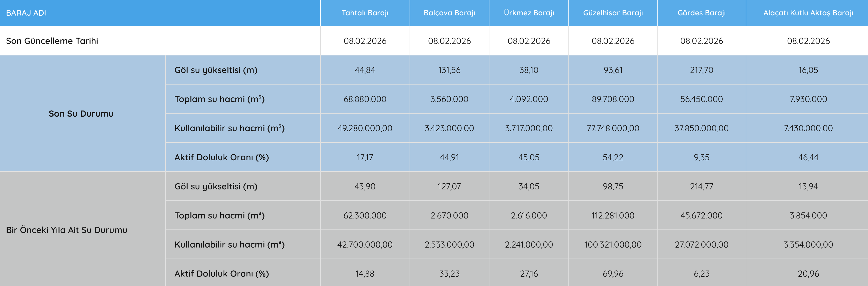This screenshot has width=868, height=286.
Task: Click the Tahtalı Barajı column header
Action: point(365,13)
